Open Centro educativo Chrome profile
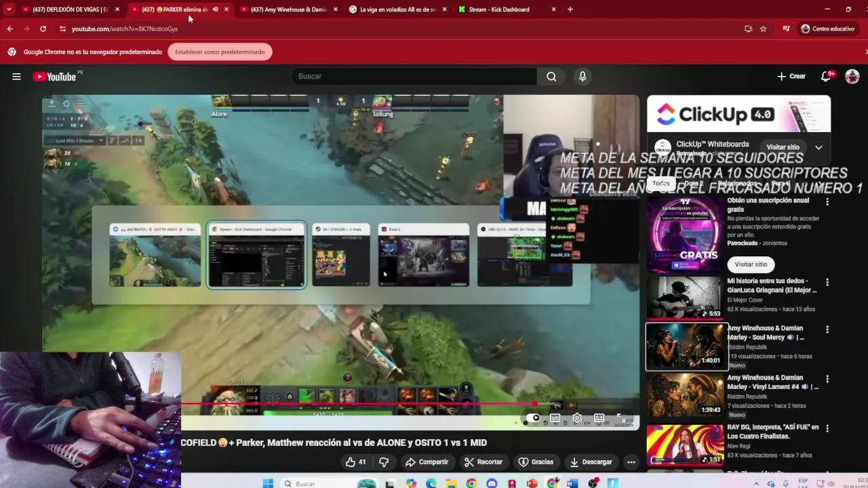 coord(827,28)
